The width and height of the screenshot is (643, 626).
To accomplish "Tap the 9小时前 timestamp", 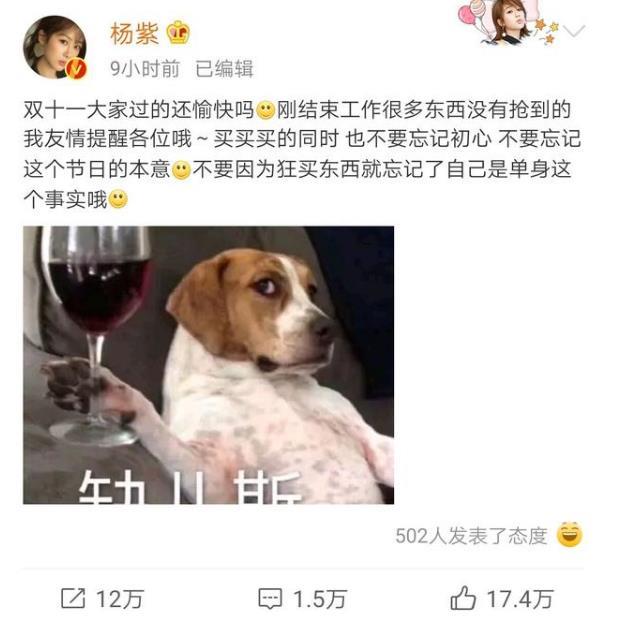I will (x=145, y=68).
